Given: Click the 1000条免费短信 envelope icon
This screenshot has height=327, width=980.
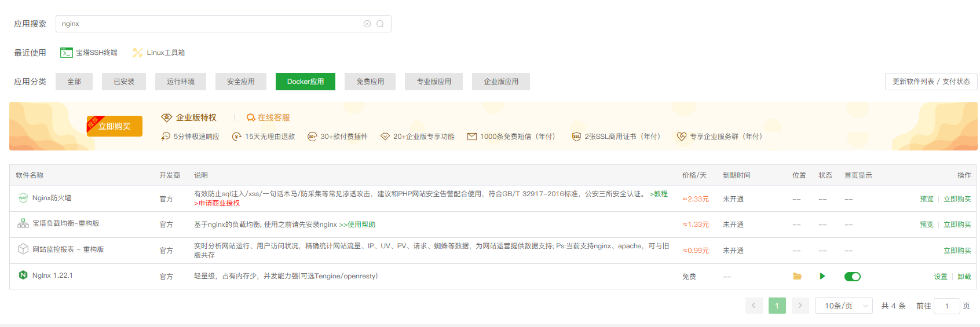Looking at the screenshot, I should pyautogui.click(x=472, y=137).
